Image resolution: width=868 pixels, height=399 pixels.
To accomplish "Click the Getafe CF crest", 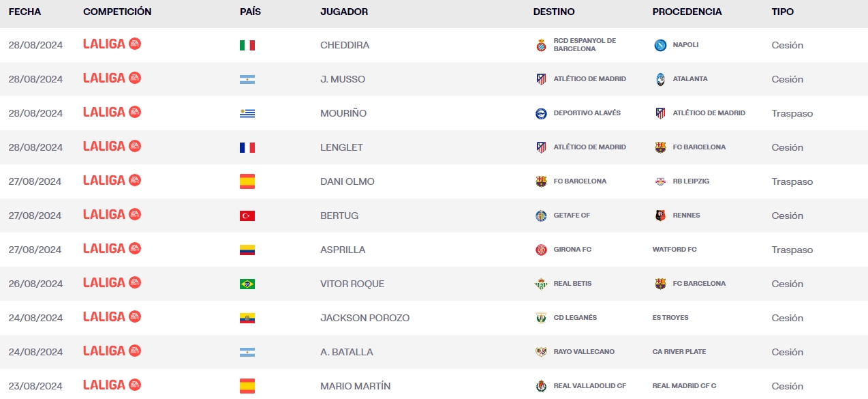I will coord(541,216).
